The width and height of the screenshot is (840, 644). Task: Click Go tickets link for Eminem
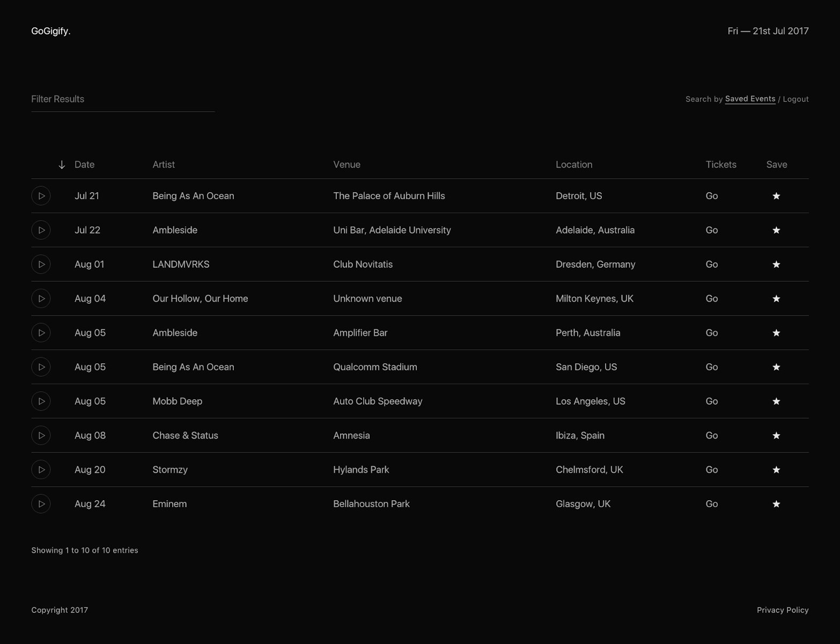pos(711,504)
